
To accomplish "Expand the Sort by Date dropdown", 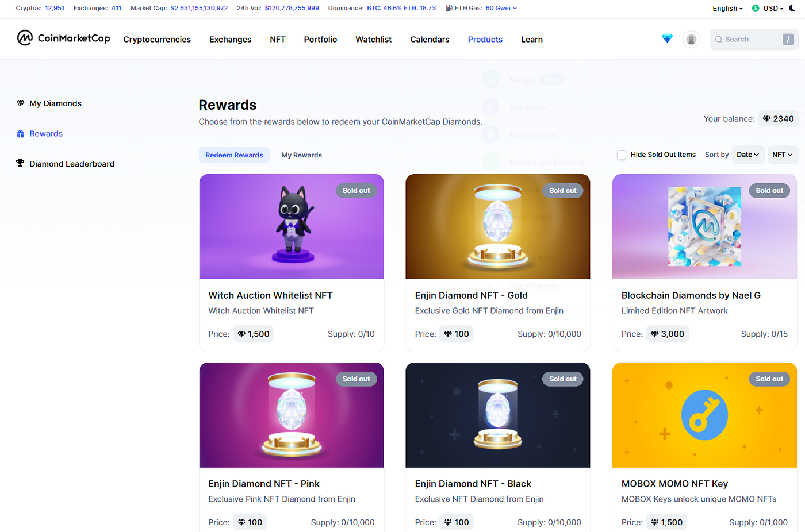I will 748,155.
